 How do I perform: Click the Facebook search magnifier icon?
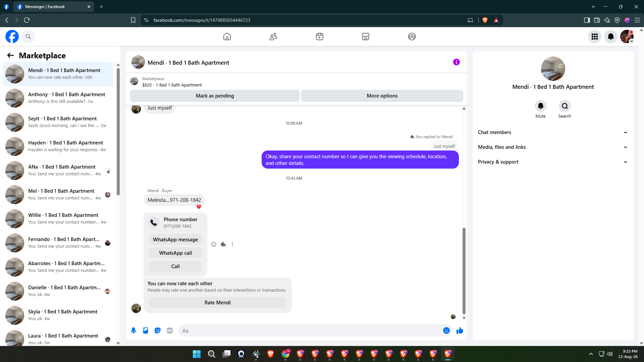pyautogui.click(x=28, y=37)
